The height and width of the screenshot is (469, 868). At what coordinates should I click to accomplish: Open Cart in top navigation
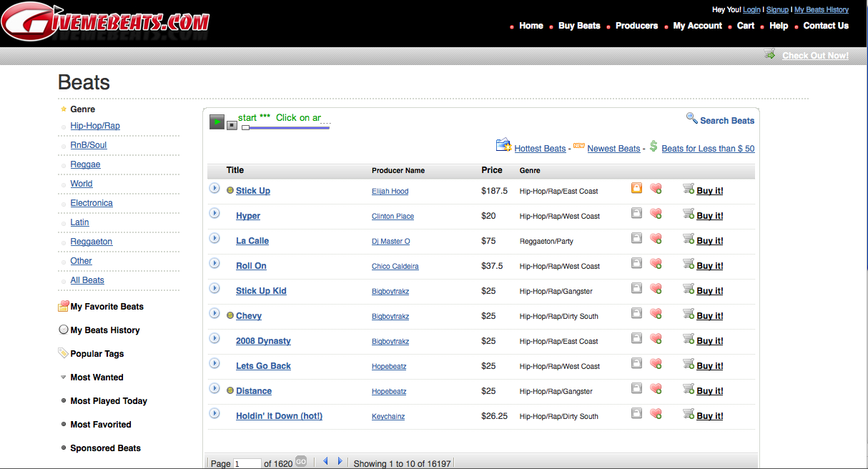pos(746,26)
